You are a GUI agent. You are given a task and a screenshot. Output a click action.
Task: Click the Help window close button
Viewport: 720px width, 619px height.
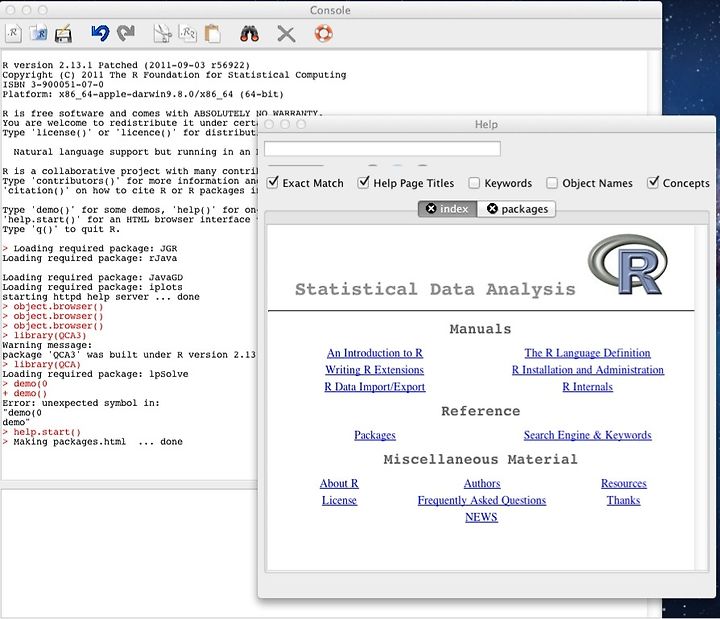pos(269,124)
